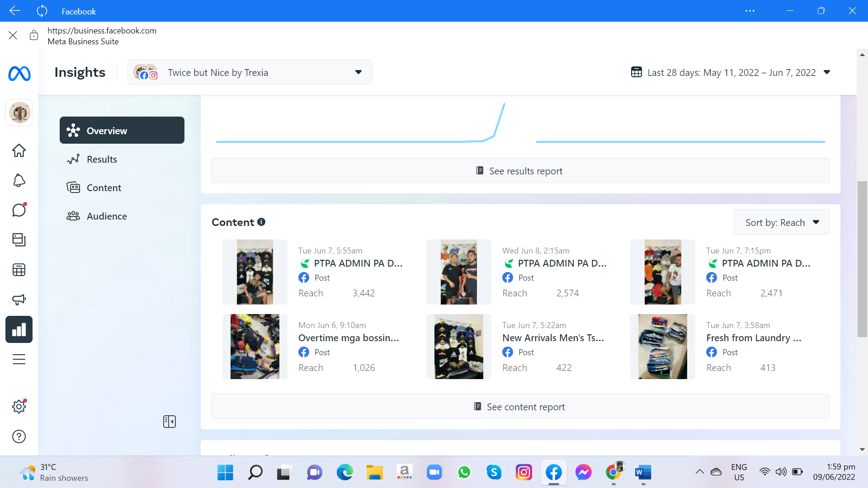868x488 pixels.
Task: Open the Home icon in left sidebar
Action: (19, 150)
